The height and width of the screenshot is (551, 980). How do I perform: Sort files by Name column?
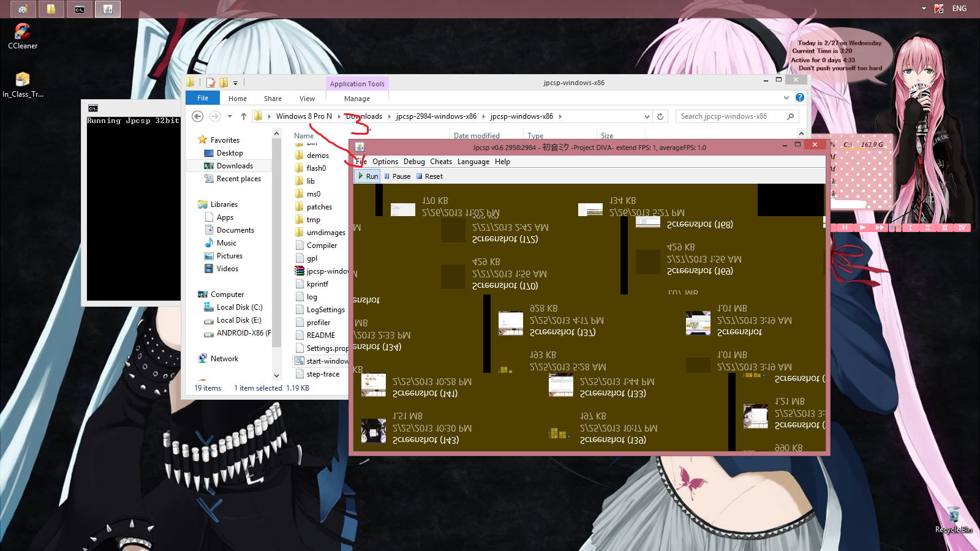point(304,136)
